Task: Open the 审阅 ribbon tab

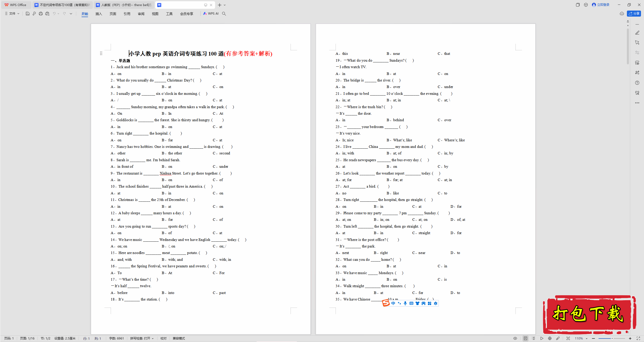Action: [x=141, y=14]
